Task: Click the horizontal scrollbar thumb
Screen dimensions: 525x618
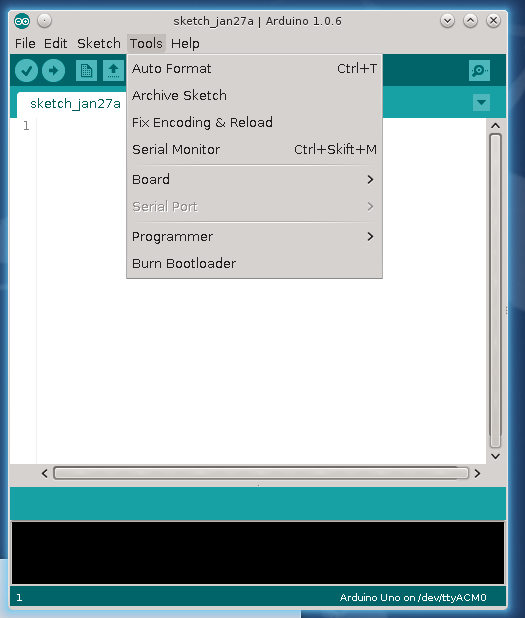Action: [x=261, y=473]
